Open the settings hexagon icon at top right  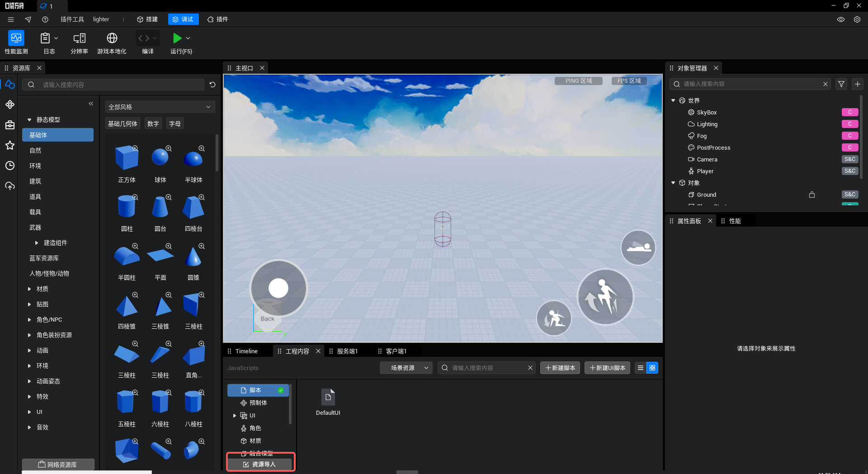[x=857, y=19]
